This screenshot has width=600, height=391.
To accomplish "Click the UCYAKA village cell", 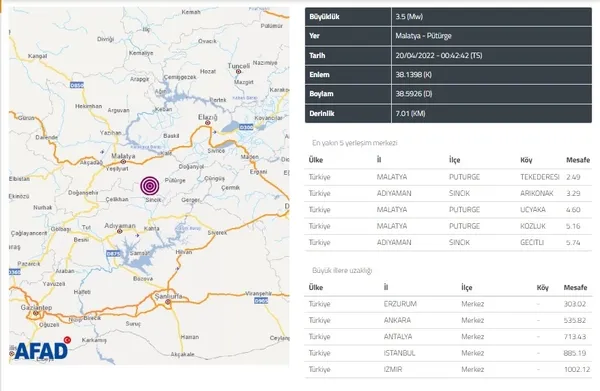I will click(x=533, y=210).
